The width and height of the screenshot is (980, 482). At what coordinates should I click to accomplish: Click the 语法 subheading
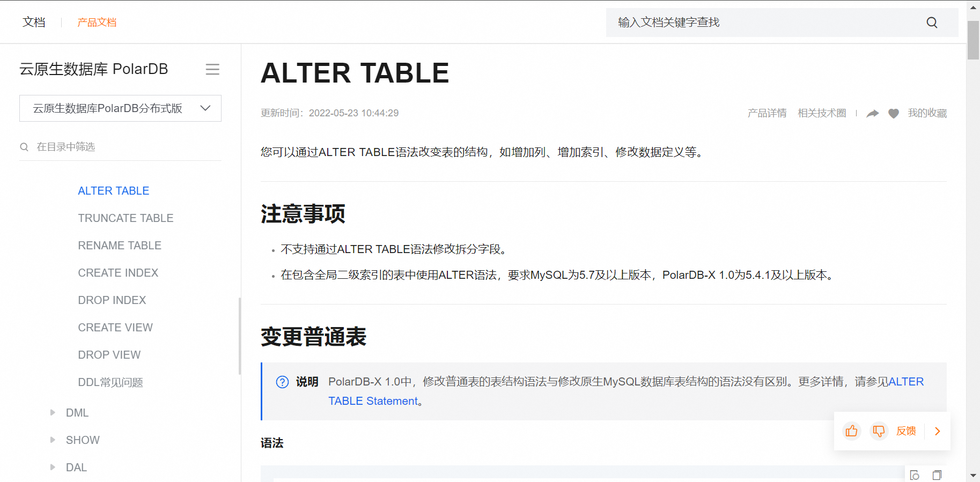(x=272, y=443)
